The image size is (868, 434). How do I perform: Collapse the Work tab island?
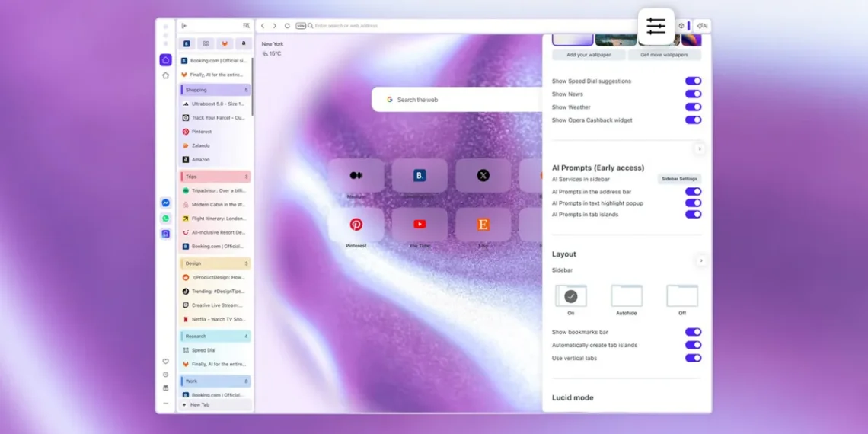coord(215,381)
